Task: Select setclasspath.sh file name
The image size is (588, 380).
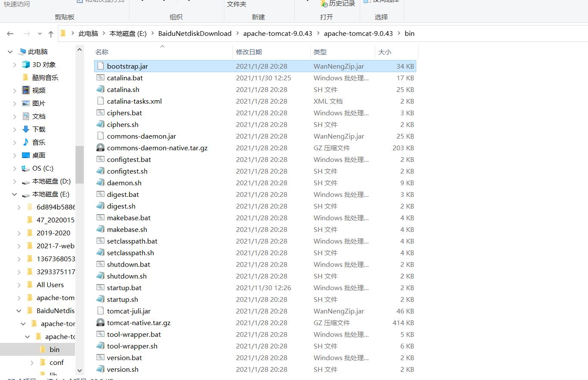Action: pos(131,253)
